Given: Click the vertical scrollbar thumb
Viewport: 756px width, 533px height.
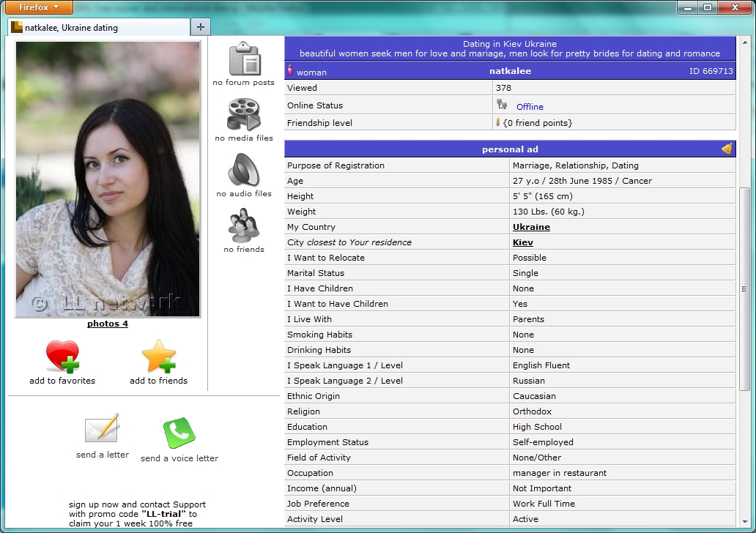Looking at the screenshot, I should tap(745, 288).
